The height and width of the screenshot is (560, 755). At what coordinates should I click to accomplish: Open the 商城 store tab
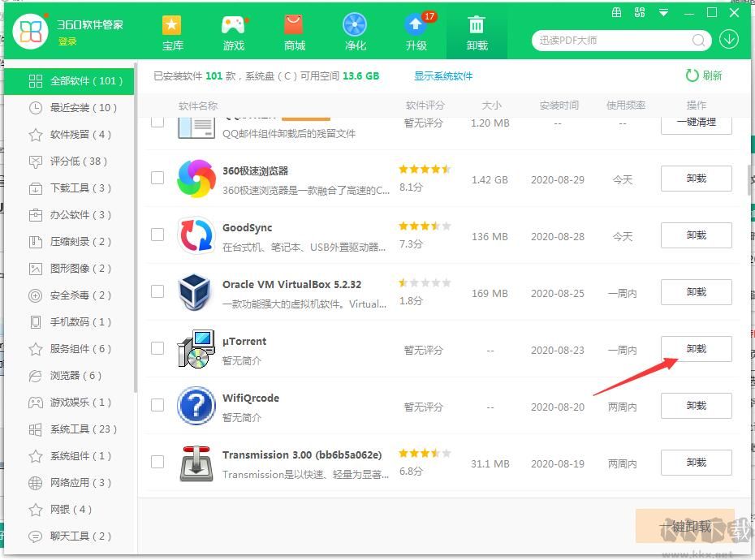294,32
